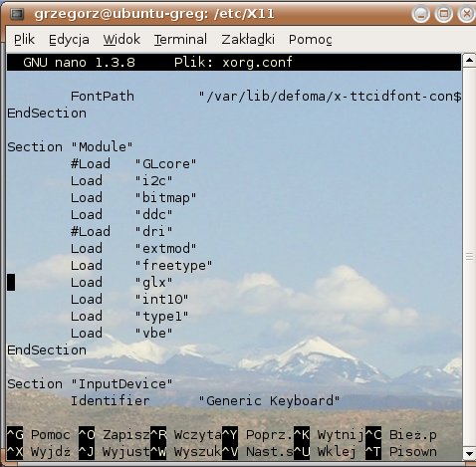The height and width of the screenshot is (467, 476).
Task: Click the ^X Wyjdź shortcut label
Action: click(x=39, y=452)
